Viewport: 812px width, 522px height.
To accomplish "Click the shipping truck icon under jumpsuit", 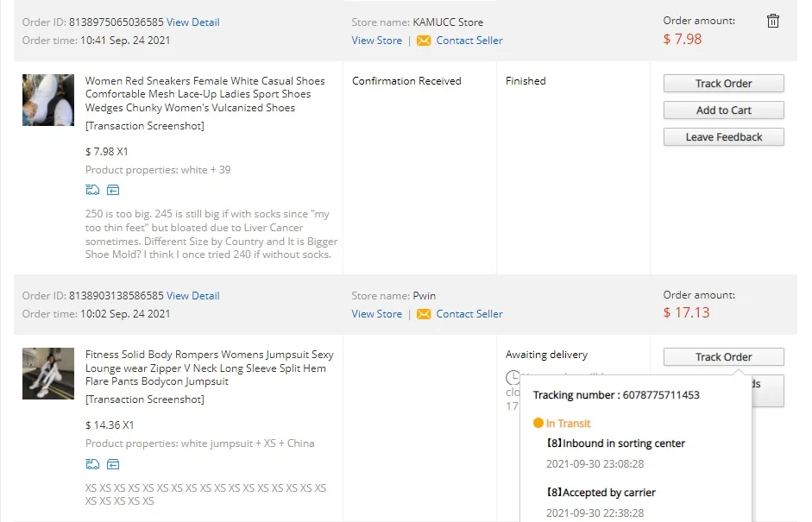I will click(x=92, y=464).
